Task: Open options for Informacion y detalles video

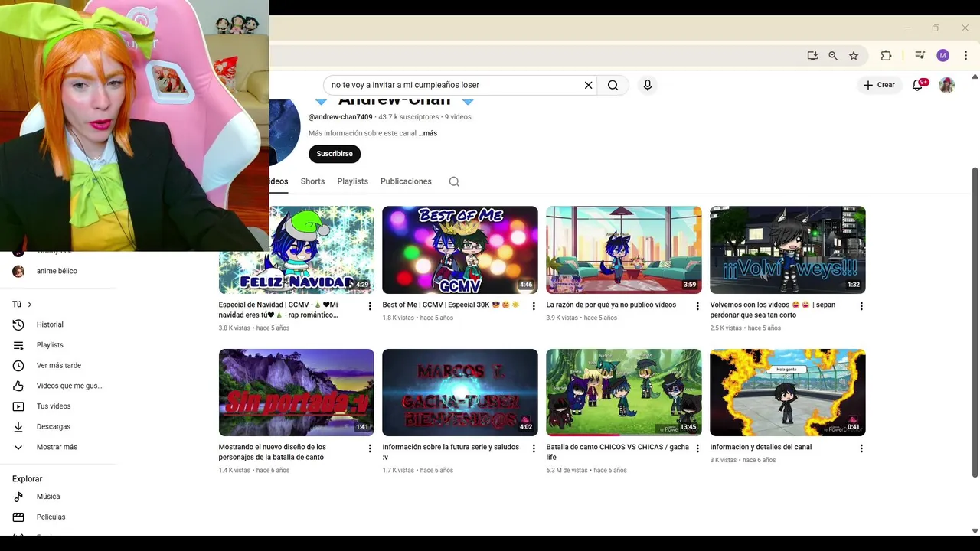Action: coord(861,448)
